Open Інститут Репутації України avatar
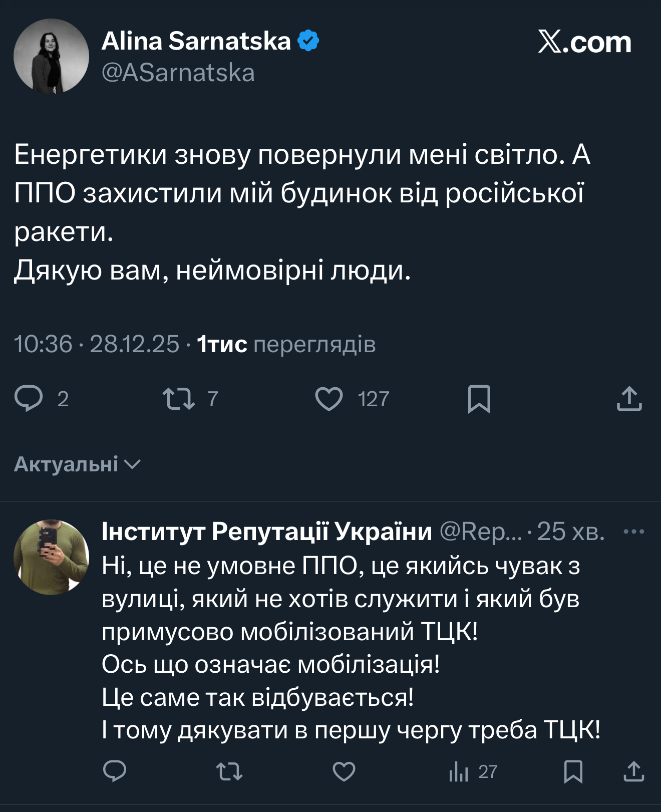The image size is (661, 812). pyautogui.click(x=51, y=557)
